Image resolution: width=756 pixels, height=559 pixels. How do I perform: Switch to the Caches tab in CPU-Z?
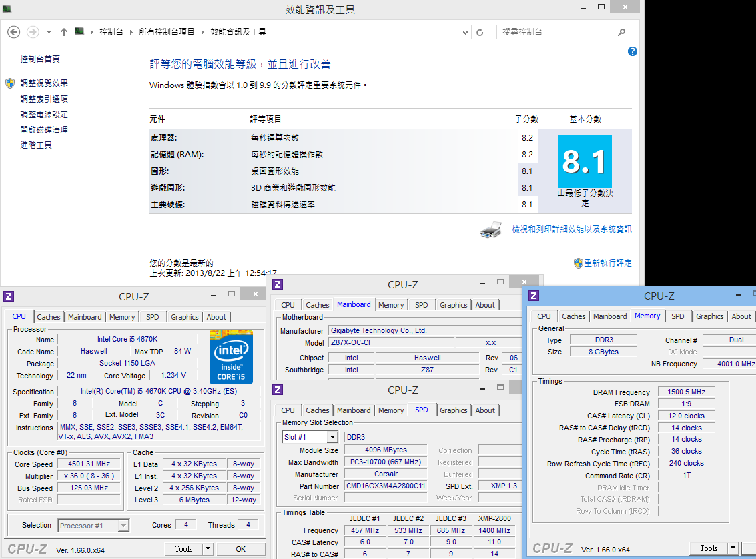point(49,317)
